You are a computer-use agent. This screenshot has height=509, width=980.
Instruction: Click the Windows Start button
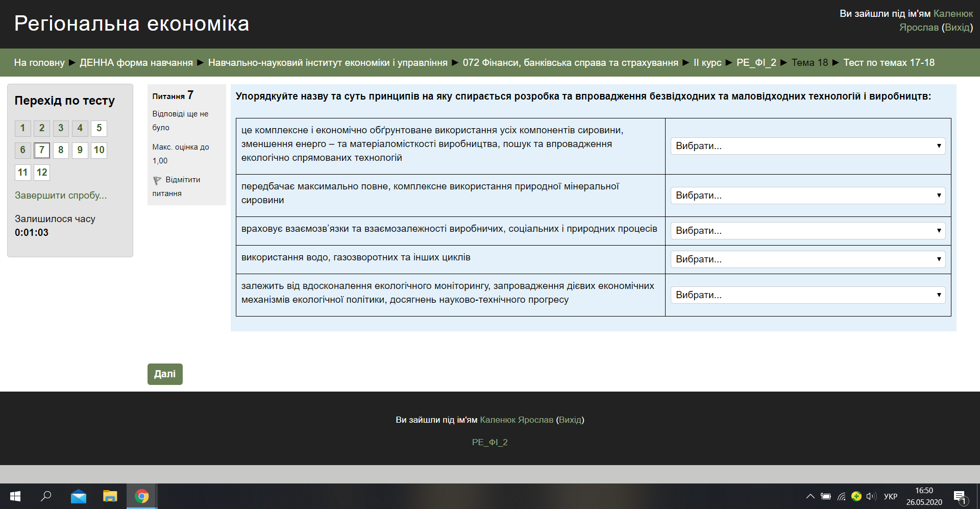15,496
